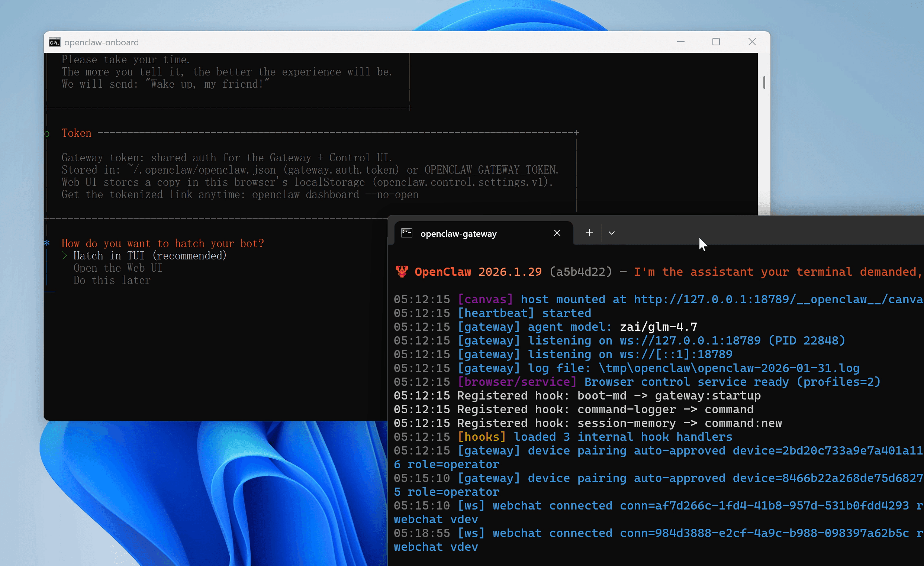Image resolution: width=924 pixels, height=566 pixels.
Task: Click the ws://127.0.0.1:18789 listening address
Action: pos(690,341)
